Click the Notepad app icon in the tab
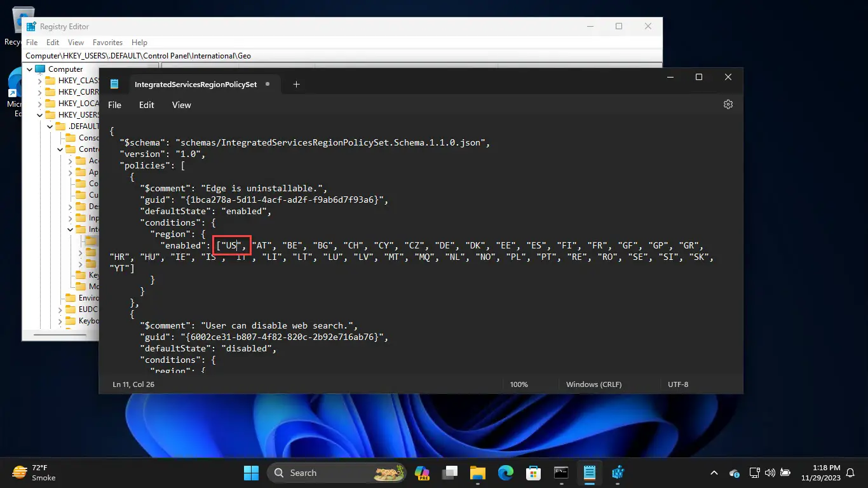 coord(114,84)
